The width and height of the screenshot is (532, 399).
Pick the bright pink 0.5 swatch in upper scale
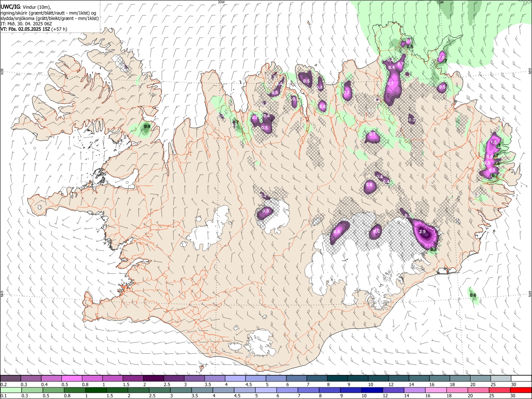[71, 379]
